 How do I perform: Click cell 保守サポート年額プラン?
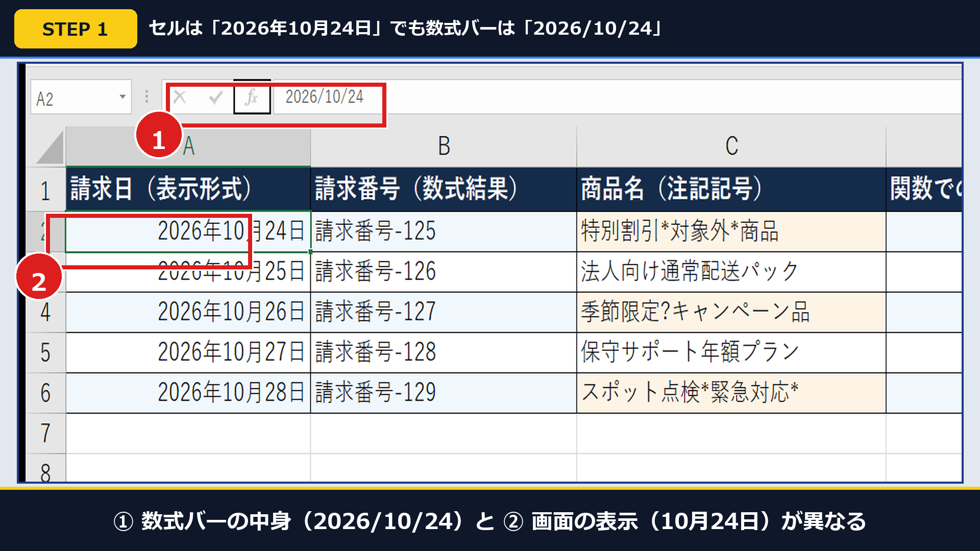731,353
